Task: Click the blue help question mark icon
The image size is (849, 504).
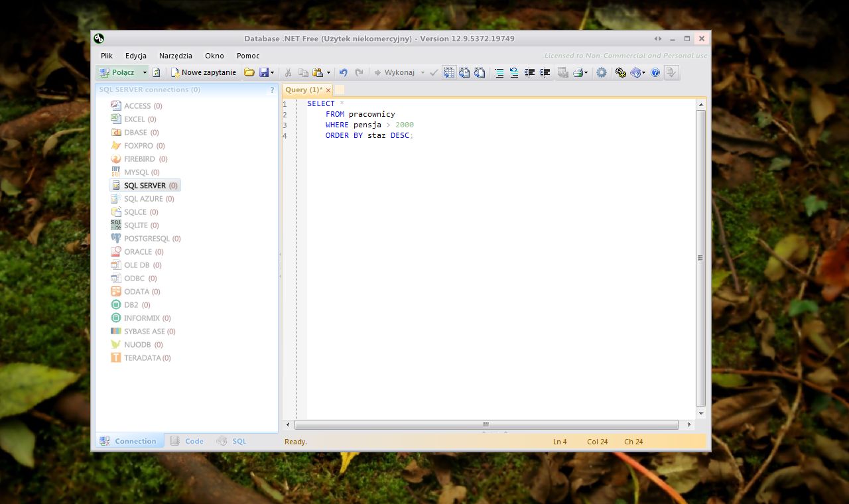Action: 655,72
